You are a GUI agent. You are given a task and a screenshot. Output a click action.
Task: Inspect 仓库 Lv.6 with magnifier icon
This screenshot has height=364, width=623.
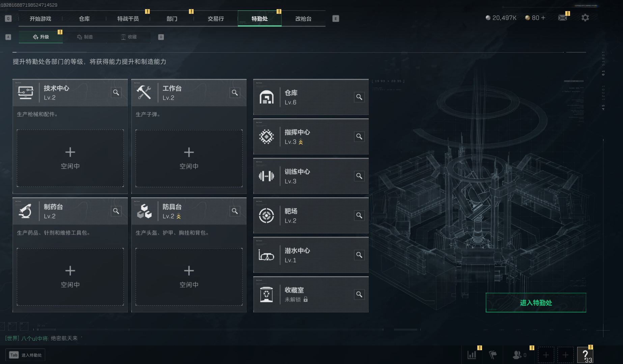pyautogui.click(x=359, y=97)
